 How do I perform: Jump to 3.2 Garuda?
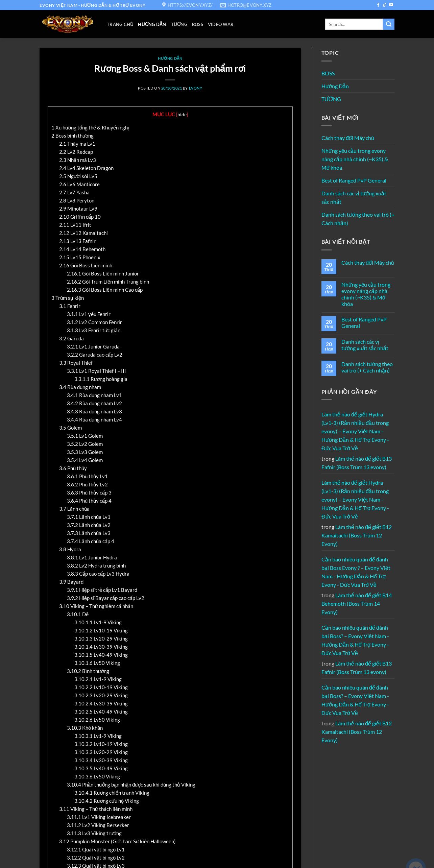(71, 339)
